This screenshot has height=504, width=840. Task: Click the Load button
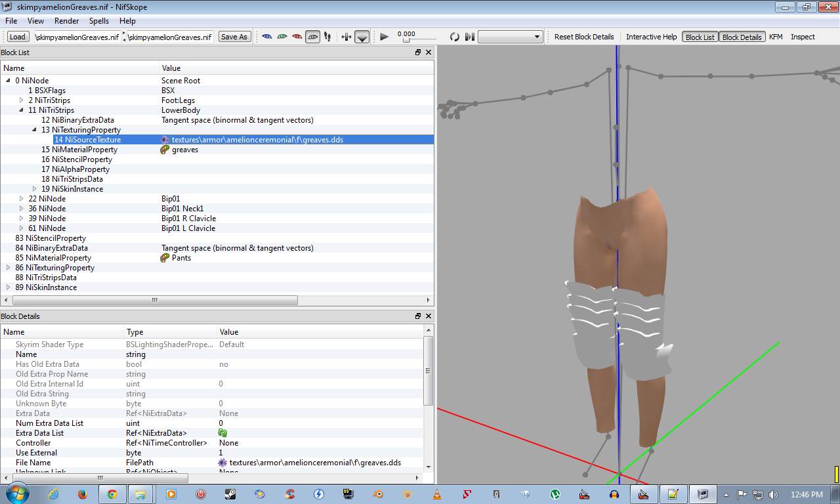point(18,37)
